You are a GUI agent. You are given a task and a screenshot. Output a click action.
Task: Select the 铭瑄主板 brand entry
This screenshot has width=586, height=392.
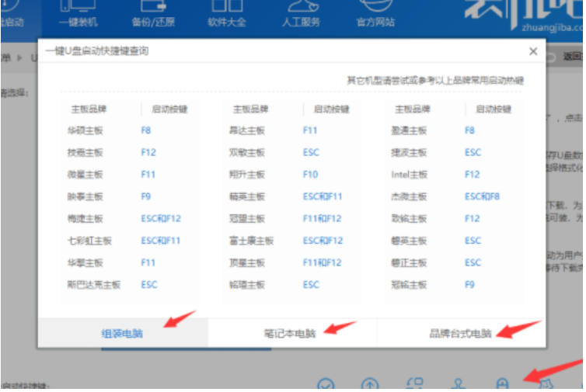click(247, 285)
